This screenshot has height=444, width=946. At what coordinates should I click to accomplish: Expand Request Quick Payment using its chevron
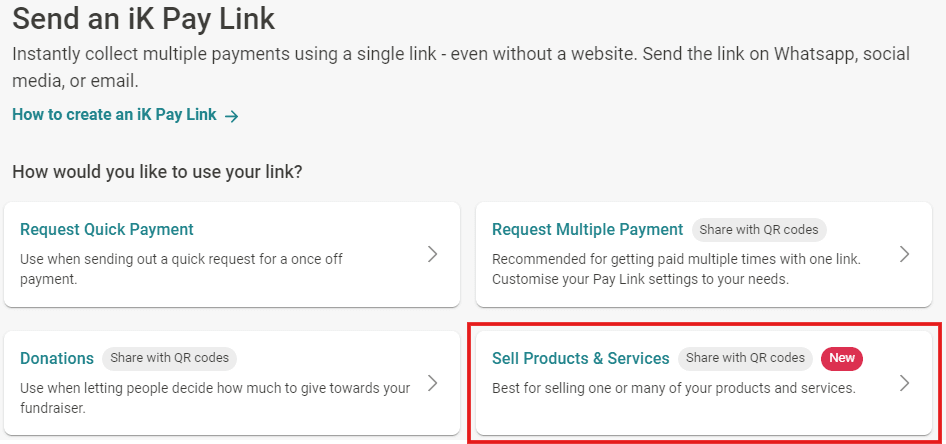[433, 254]
